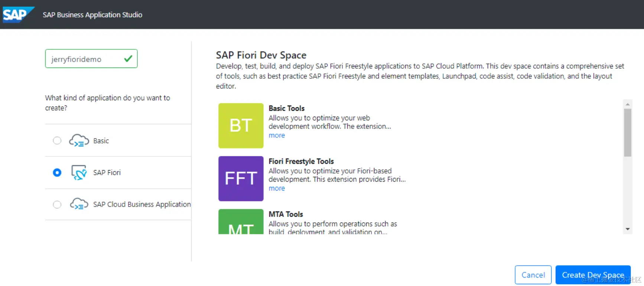This screenshot has width=644, height=286.
Task: Click the SAP Fiori application icon
Action: coord(79,173)
